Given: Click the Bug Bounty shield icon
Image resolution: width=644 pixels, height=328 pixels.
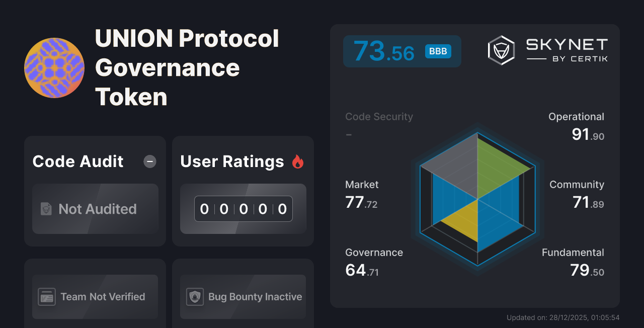Looking at the screenshot, I should point(195,297).
